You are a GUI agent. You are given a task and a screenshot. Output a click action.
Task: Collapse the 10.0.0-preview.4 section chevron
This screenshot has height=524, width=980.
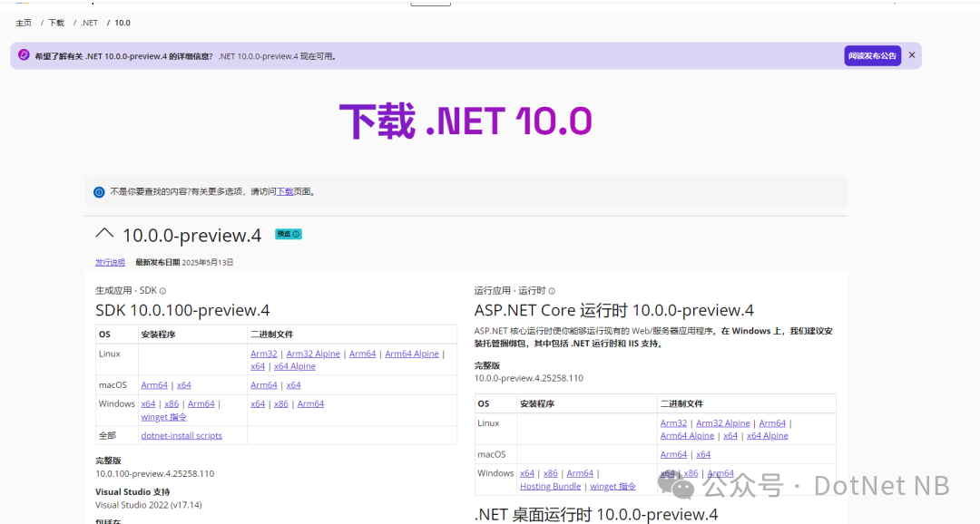104,234
